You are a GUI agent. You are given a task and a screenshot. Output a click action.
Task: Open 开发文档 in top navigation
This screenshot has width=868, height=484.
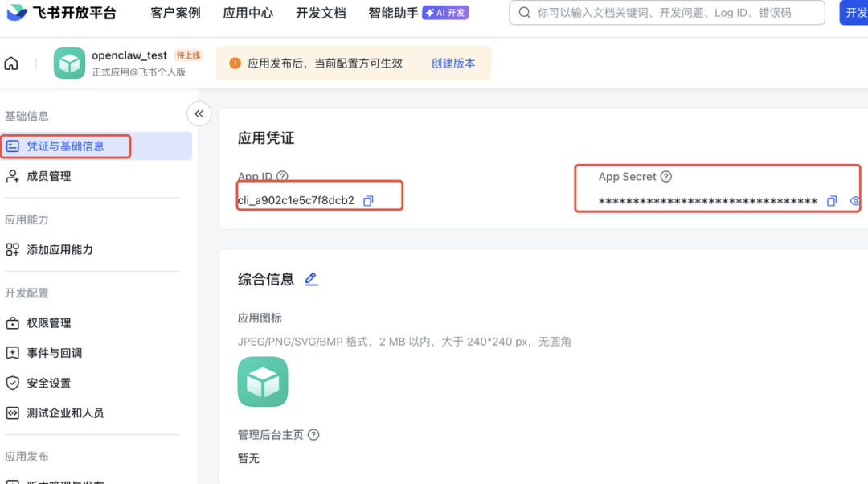(321, 14)
